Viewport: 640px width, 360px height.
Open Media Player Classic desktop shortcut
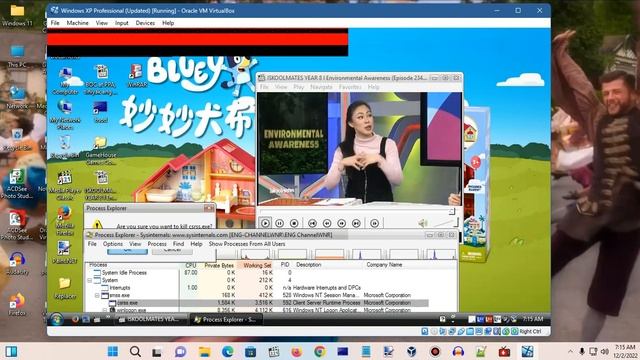tap(65, 186)
